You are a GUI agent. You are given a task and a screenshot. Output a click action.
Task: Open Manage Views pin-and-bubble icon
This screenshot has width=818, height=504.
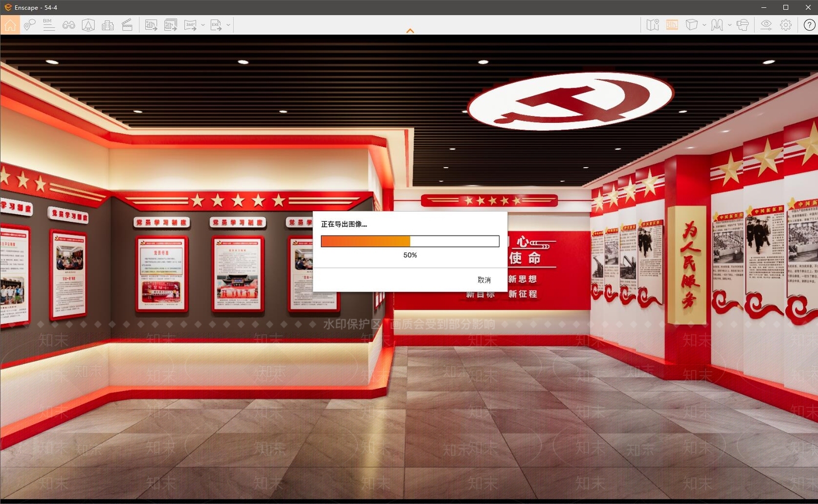30,25
